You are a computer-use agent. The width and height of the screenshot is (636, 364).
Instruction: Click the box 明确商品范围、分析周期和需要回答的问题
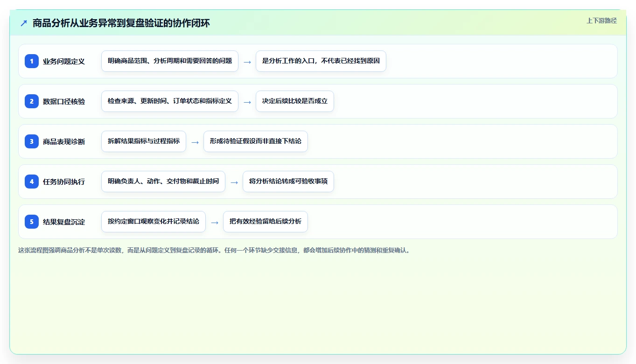[x=170, y=61]
